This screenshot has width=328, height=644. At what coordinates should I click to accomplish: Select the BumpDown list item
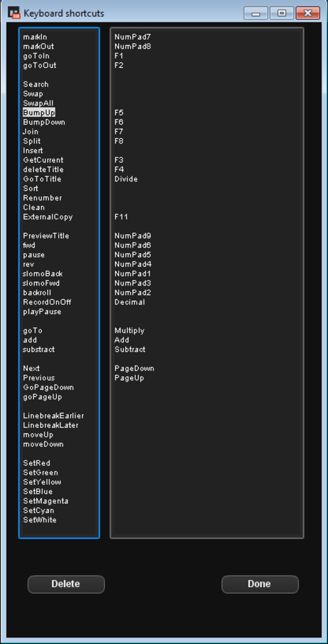[x=44, y=122]
